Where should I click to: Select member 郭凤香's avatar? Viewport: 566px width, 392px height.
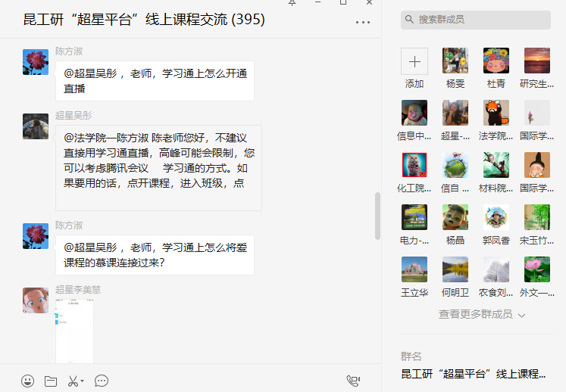click(496, 217)
